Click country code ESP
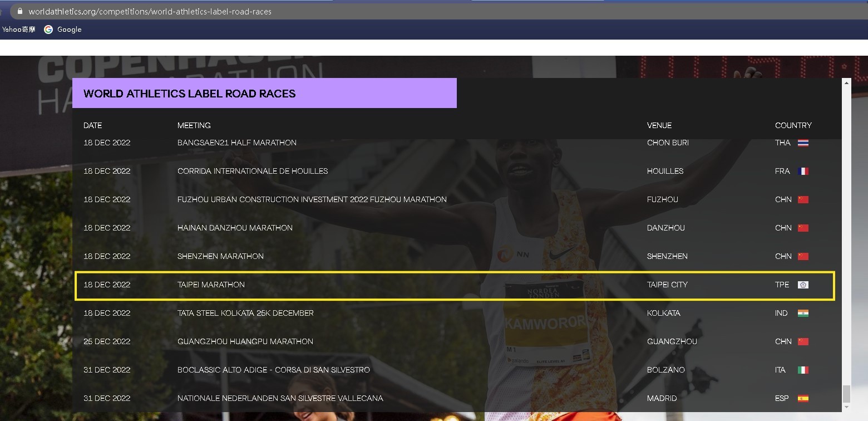Screen dimensions: 868x421 pos(782,398)
